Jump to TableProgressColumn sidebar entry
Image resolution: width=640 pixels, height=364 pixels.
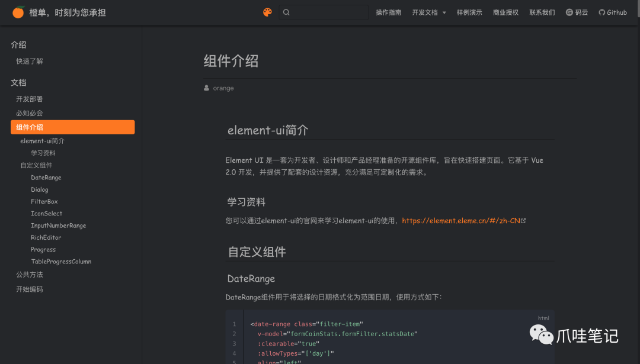61,261
